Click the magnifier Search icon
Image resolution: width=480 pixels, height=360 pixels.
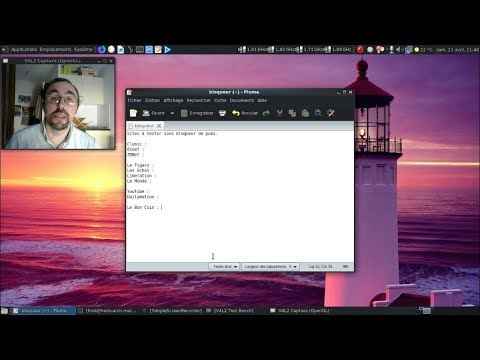click(x=318, y=113)
